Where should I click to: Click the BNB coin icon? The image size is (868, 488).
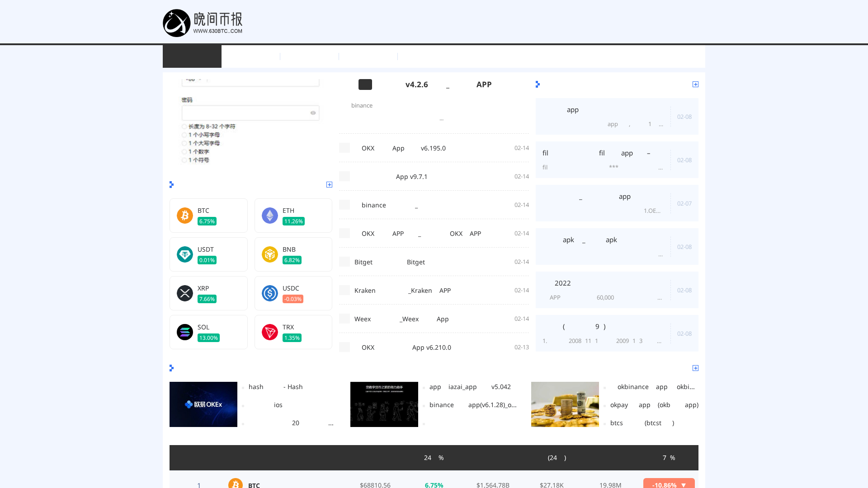(269, 254)
